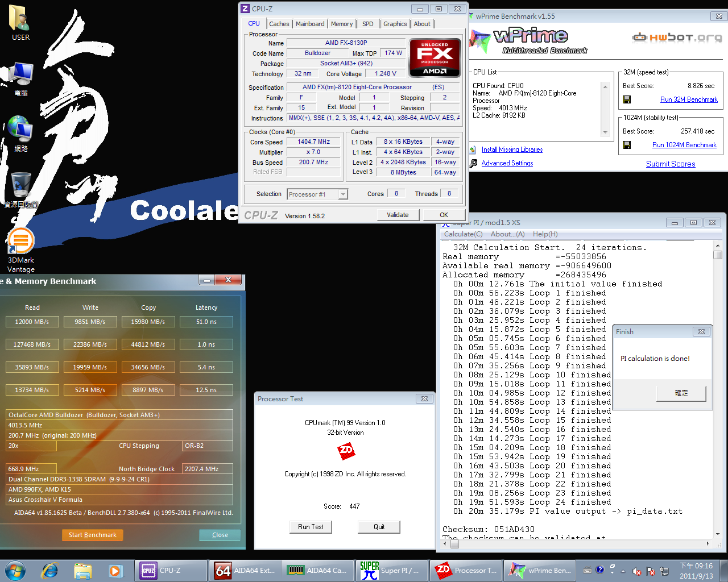This screenshot has width=728, height=582.
Task: Click the save icon beside Run 1024M Benchmark
Action: [x=627, y=145]
